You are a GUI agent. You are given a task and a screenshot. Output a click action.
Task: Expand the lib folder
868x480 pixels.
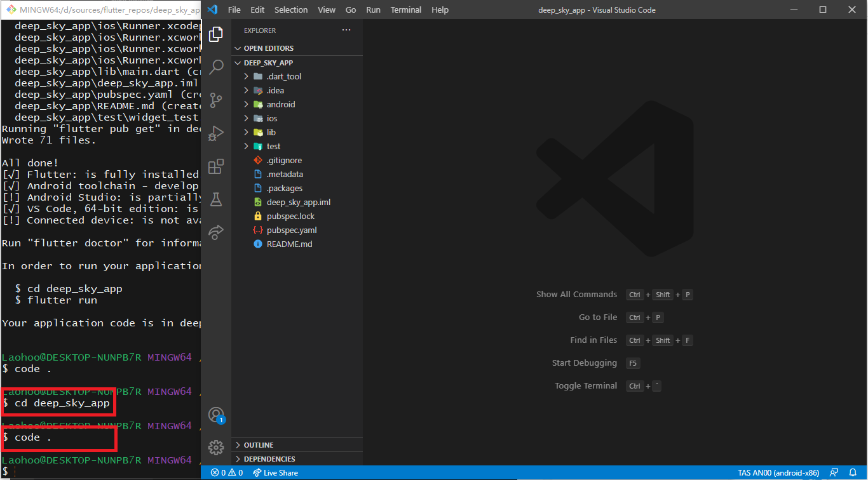[x=297, y=132]
